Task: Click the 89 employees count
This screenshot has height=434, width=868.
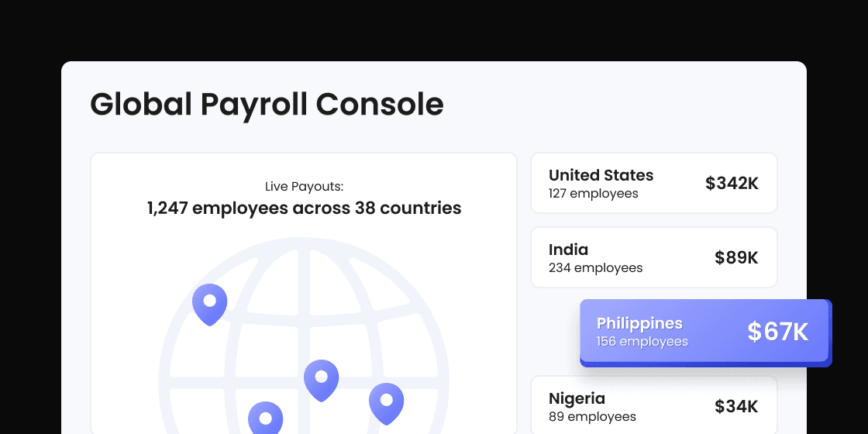Action: (x=592, y=417)
